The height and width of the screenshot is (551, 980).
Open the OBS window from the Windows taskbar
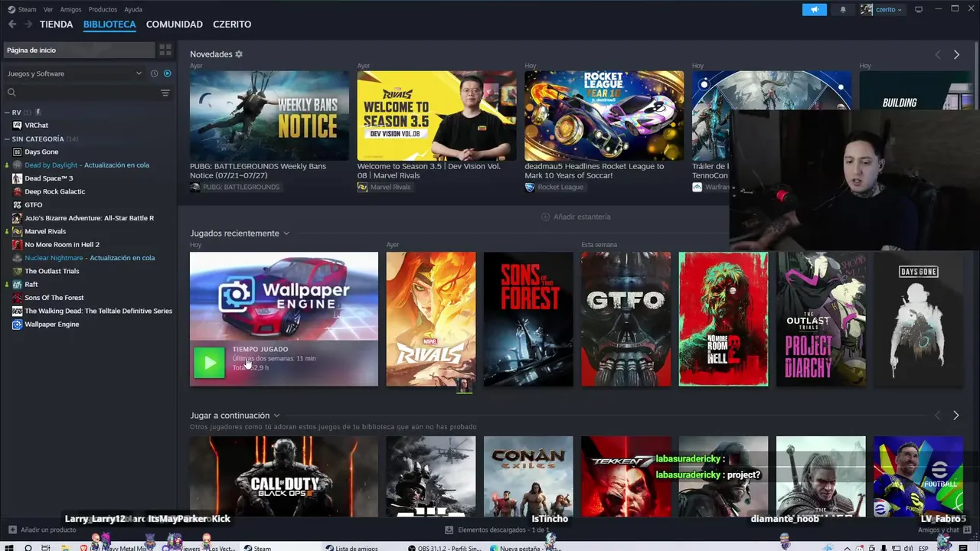click(x=444, y=548)
